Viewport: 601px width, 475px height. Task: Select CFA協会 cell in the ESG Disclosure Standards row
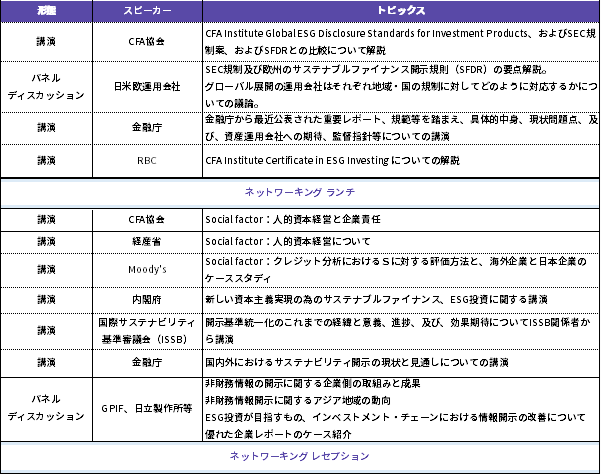click(147, 42)
